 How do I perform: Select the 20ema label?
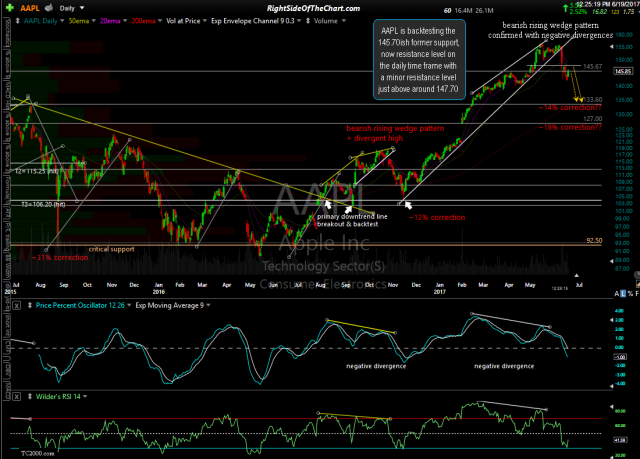coord(110,21)
